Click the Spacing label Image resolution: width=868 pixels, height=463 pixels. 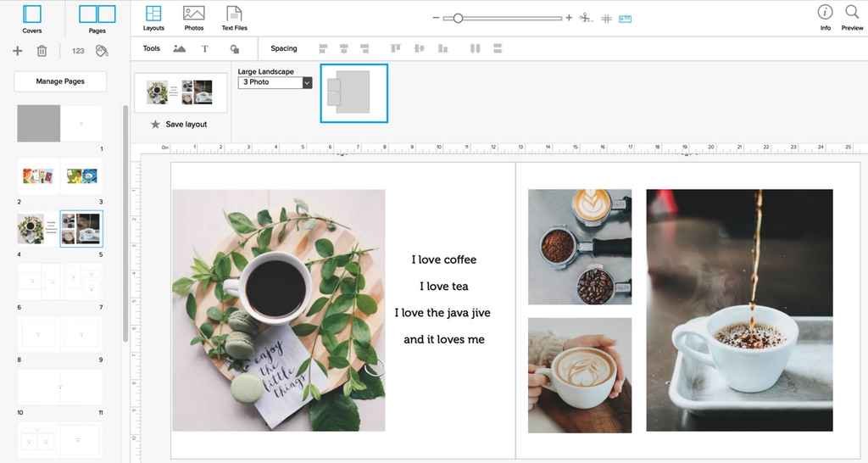pyautogui.click(x=283, y=48)
